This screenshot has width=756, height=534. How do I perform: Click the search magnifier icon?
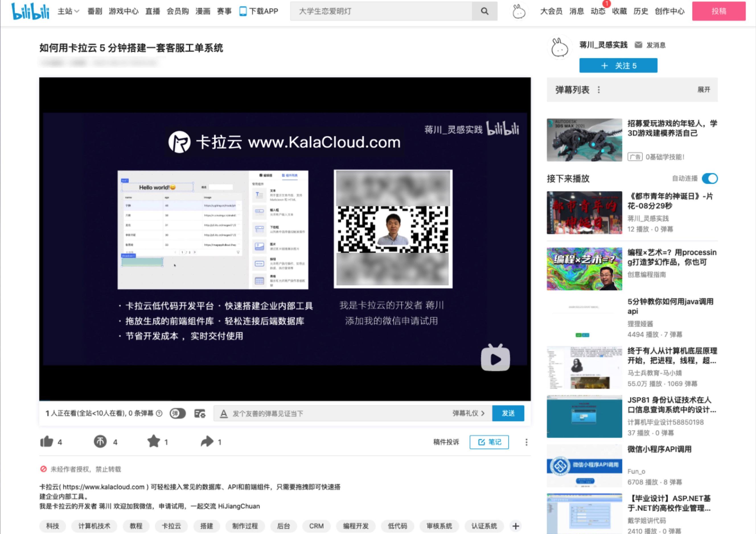[x=484, y=11]
